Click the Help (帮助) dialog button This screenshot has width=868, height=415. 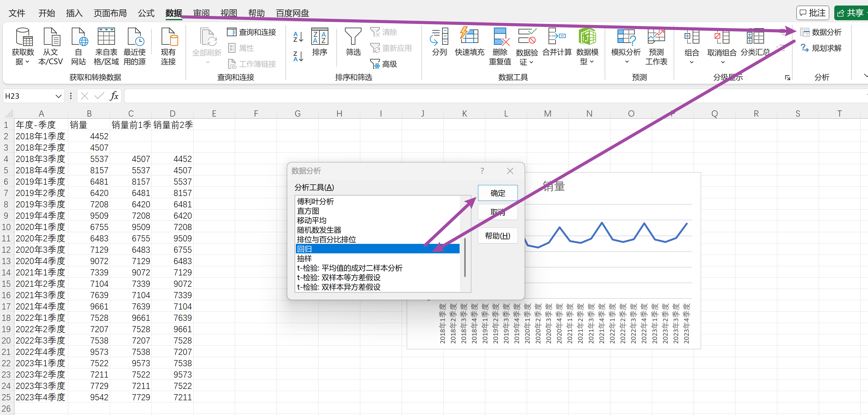(497, 236)
